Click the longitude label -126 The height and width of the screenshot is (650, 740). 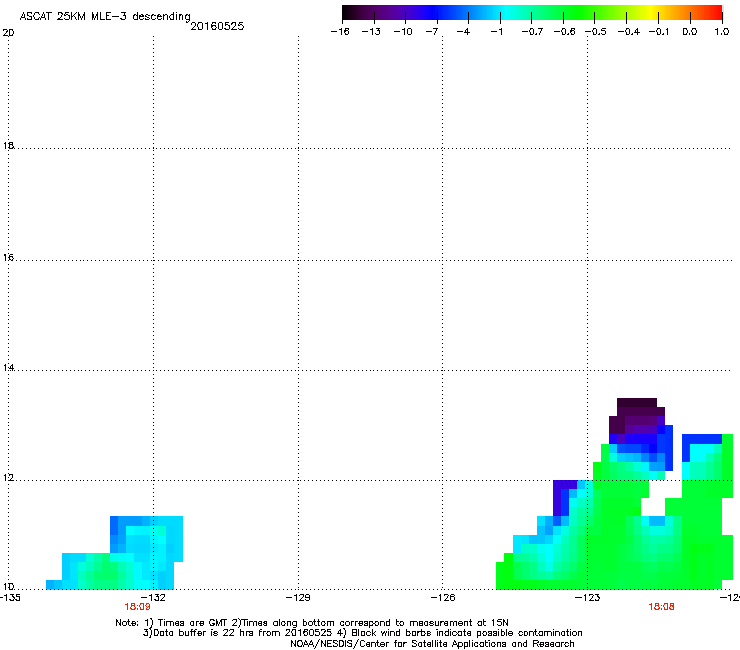pyautogui.click(x=443, y=598)
